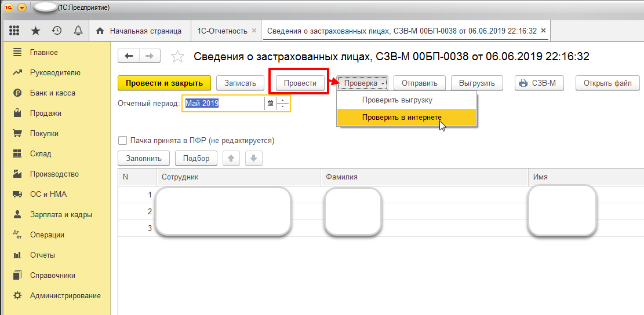
Task: Click 'Провести и закрыть' button
Action: [164, 83]
